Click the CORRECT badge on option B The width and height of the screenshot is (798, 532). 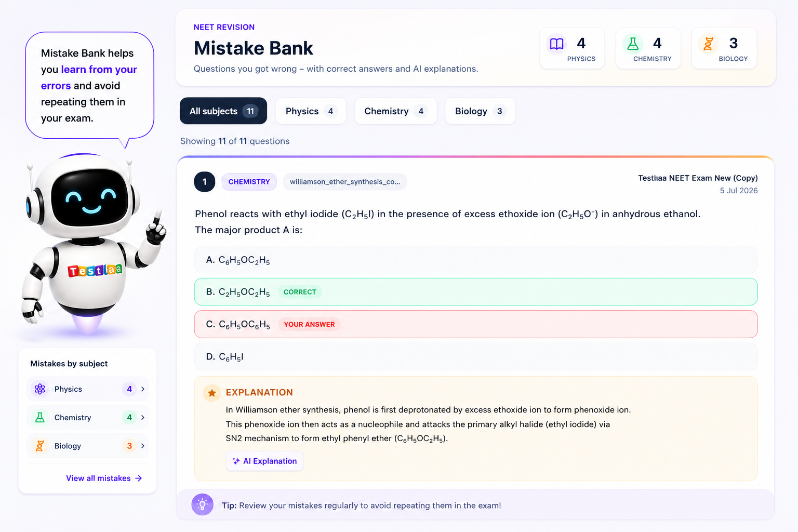pos(300,292)
